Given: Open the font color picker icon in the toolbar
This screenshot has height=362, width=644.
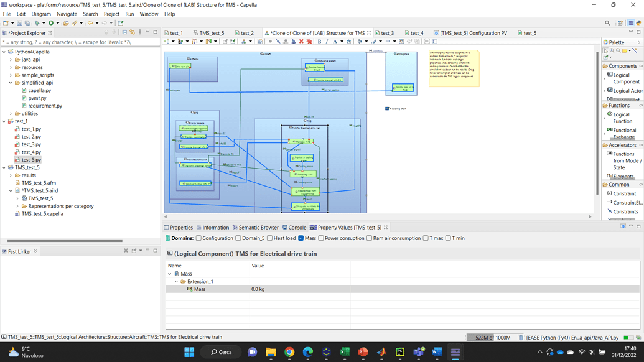Looking at the screenshot, I should (335, 42).
